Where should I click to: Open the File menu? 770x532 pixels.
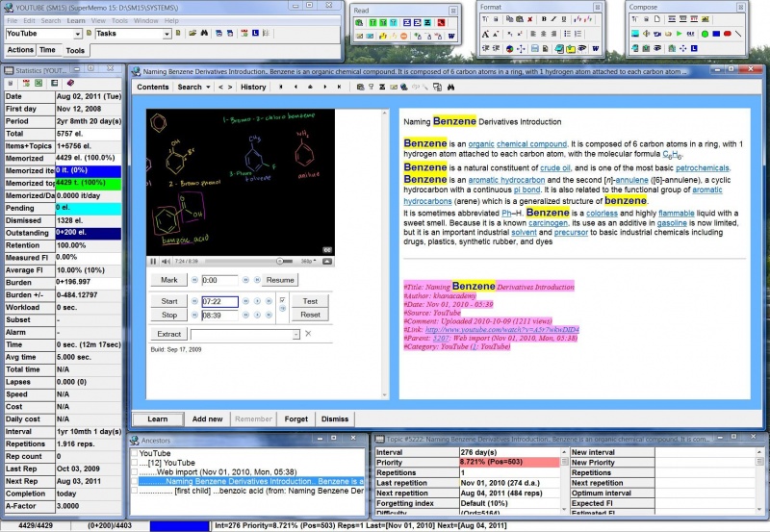[x=13, y=20]
